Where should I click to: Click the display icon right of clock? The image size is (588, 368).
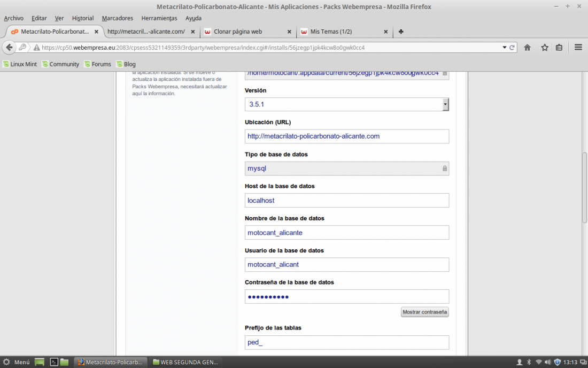coord(583,362)
